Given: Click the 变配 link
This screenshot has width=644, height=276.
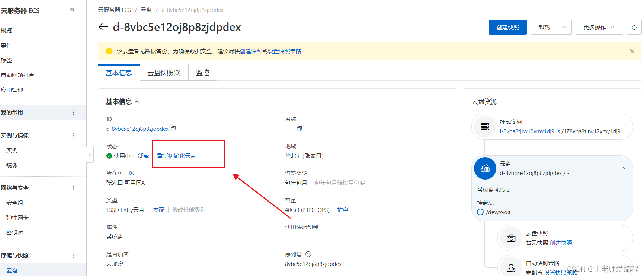Looking at the screenshot, I should pyautogui.click(x=159, y=210).
